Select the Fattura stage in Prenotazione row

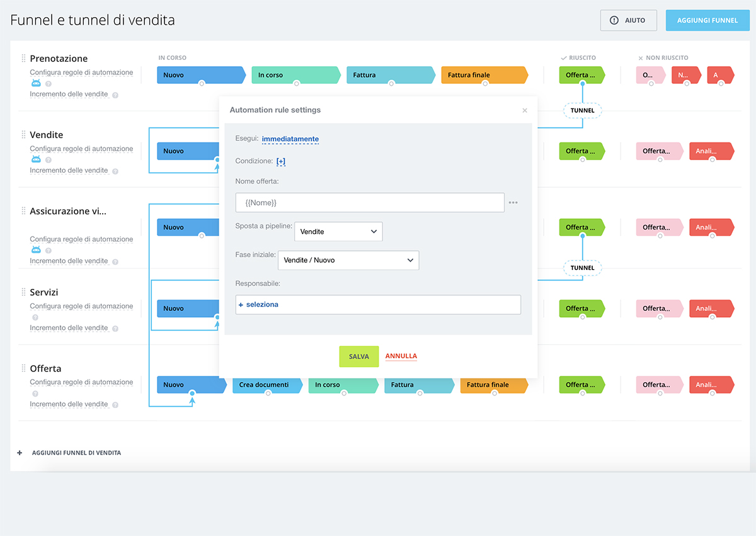391,75
